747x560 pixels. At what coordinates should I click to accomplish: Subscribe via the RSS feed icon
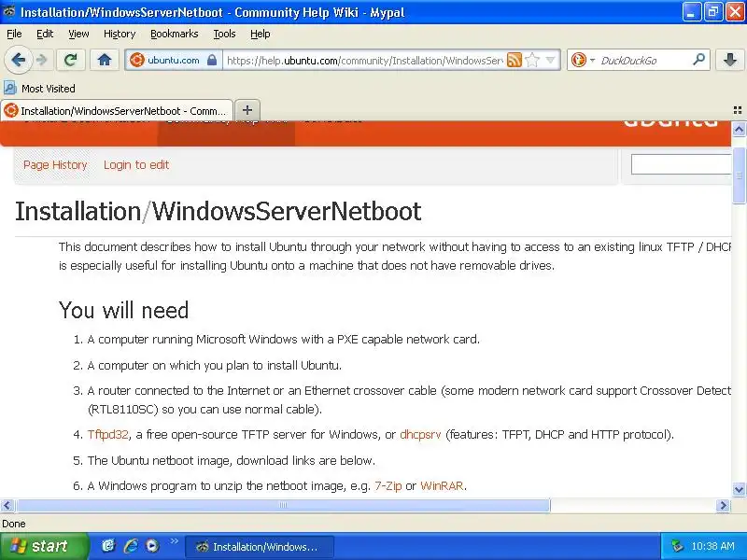pos(514,60)
